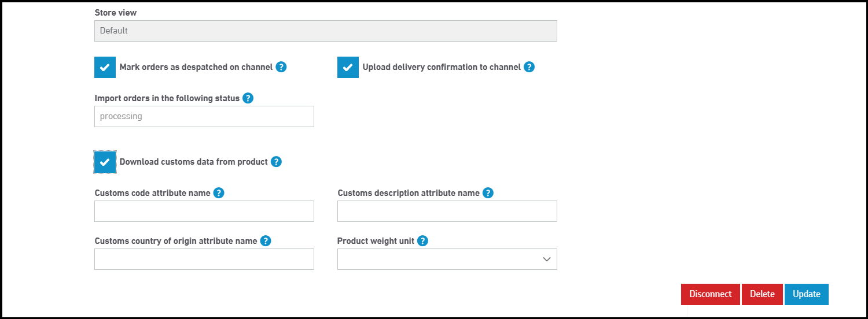Click help icon beside Mark orders as despatched

coord(281,67)
